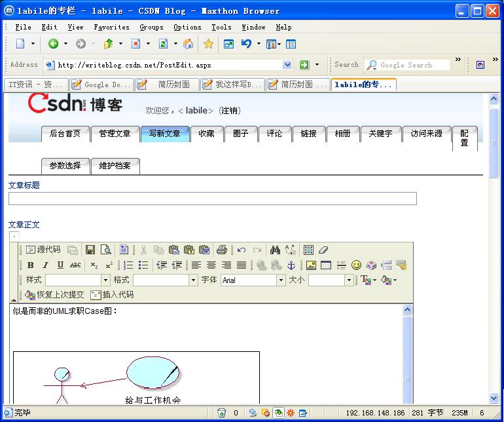The width and height of the screenshot is (504, 422).
Task: Refresh the page in browser toolbar
Action: 163,44
